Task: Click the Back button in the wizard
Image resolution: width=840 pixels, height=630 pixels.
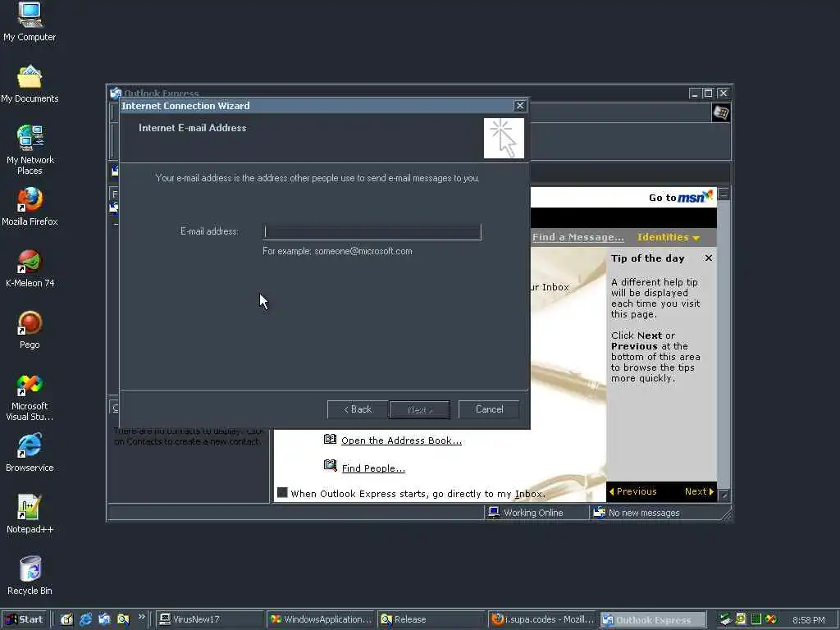Action: tap(358, 409)
